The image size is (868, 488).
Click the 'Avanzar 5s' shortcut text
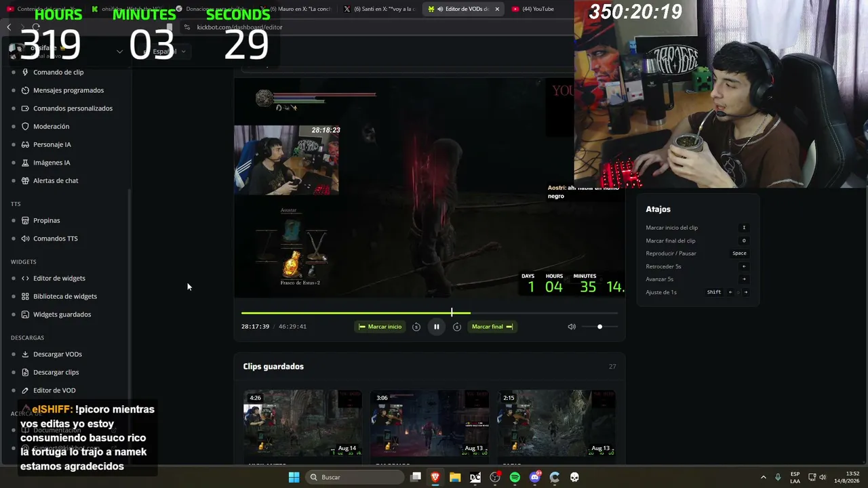coord(659,279)
